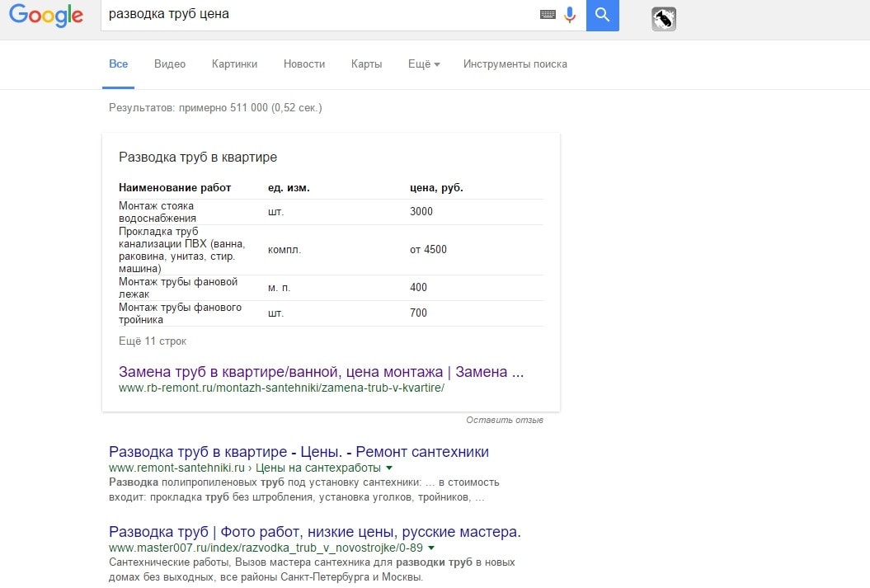
Task: Open Замена труб в квартире/ванной link
Action: pyautogui.click(x=321, y=372)
